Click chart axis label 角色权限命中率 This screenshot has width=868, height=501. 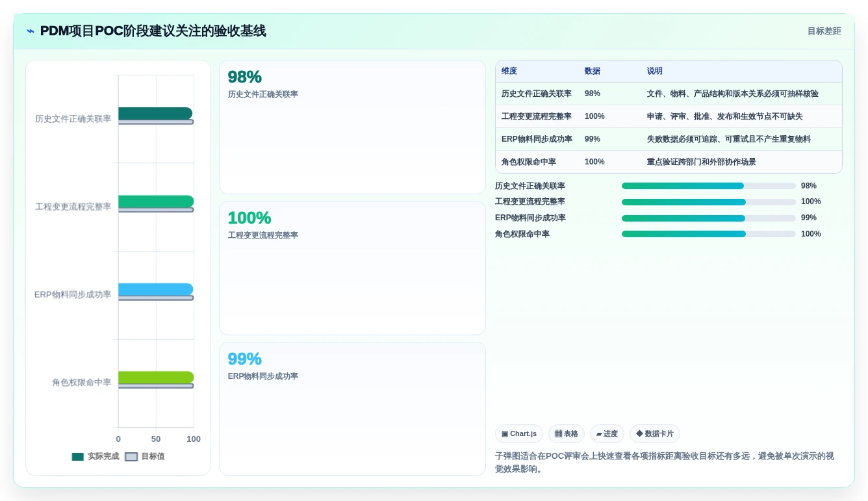point(82,383)
